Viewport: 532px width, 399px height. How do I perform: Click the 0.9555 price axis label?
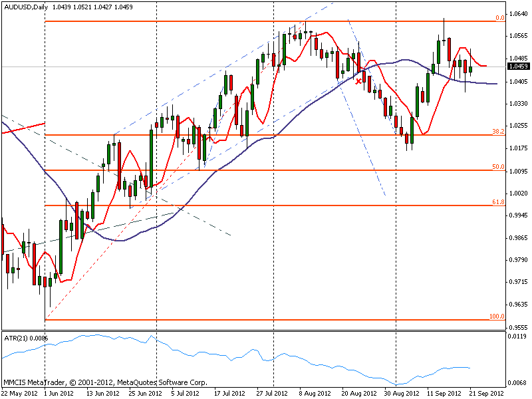519,328
